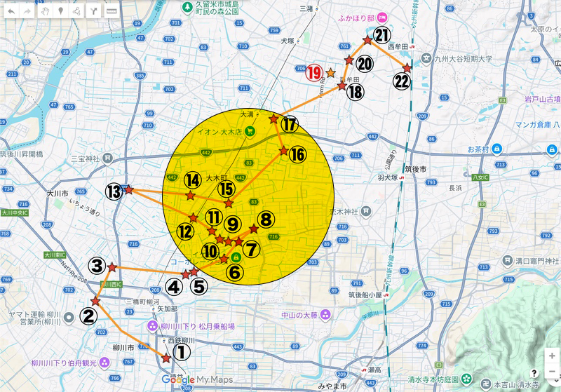The height and width of the screenshot is (392, 561).
Task: Select the hand pan tool
Action: (x=45, y=12)
